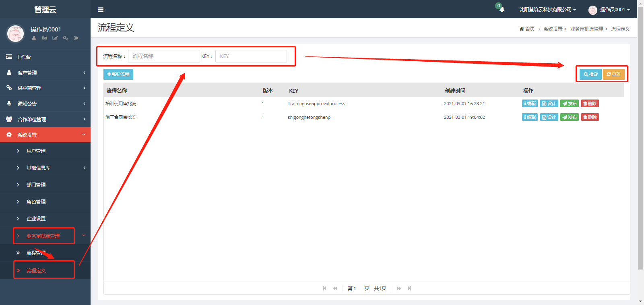Expand the 供应商管理 menu
The image size is (644, 305).
coord(45,88)
